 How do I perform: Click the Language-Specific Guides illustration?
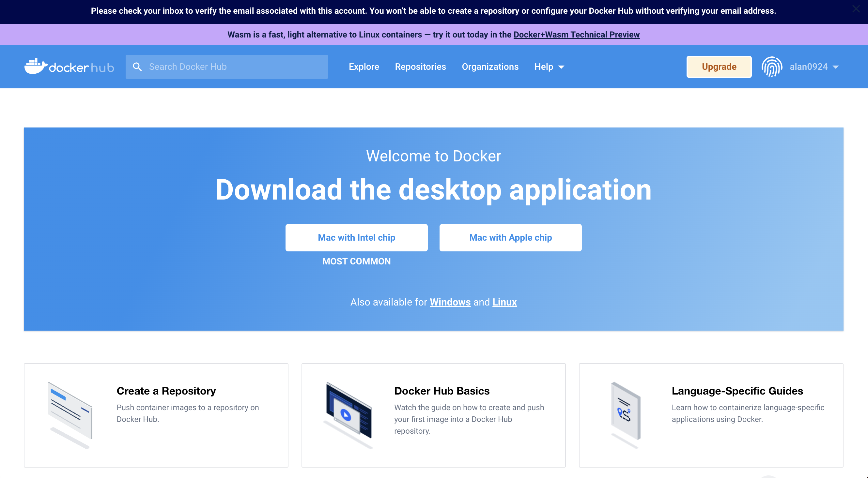[x=626, y=415]
